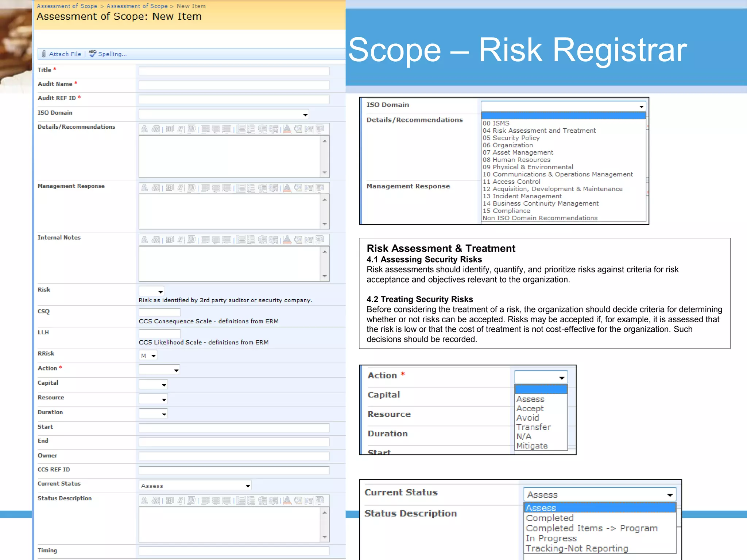Click the Spelling... link text
747x560 pixels.
(112, 54)
